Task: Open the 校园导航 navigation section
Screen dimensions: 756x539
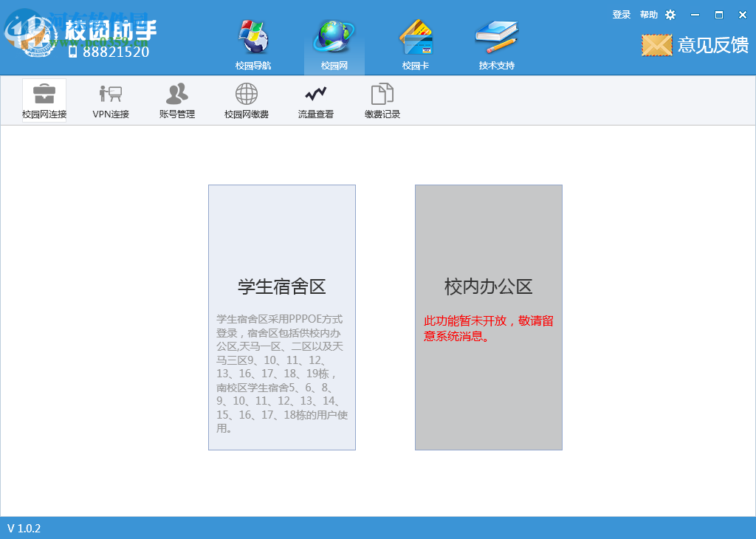Action: 251,42
